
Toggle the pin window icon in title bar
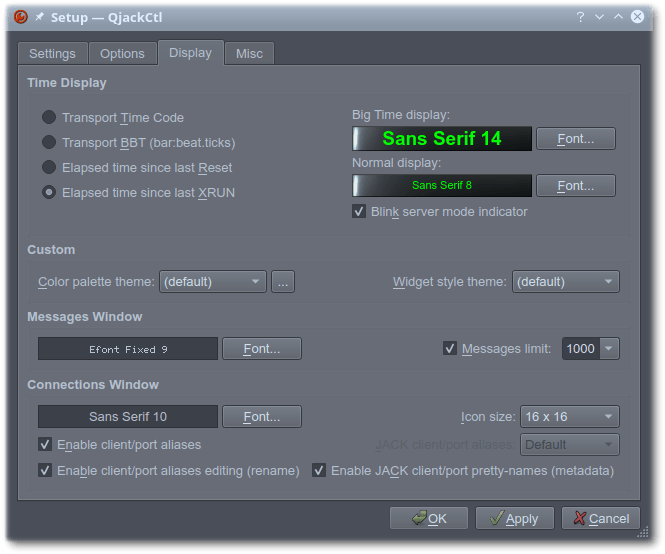click(x=39, y=17)
